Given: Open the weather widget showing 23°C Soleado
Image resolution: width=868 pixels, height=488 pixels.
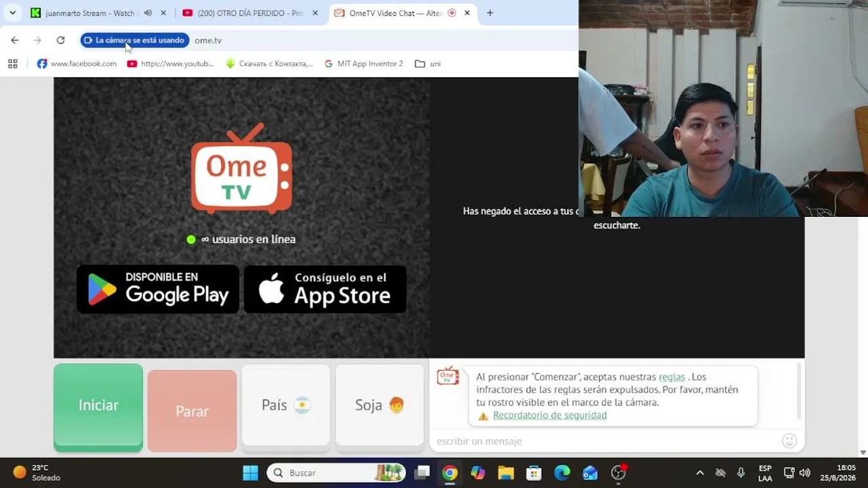Looking at the screenshot, I should pyautogui.click(x=37, y=473).
